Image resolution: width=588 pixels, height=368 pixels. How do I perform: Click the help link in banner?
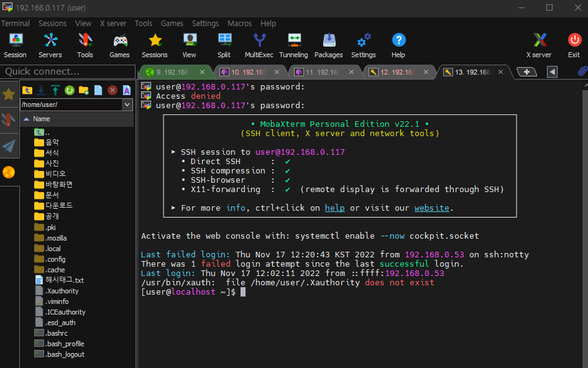[335, 208]
